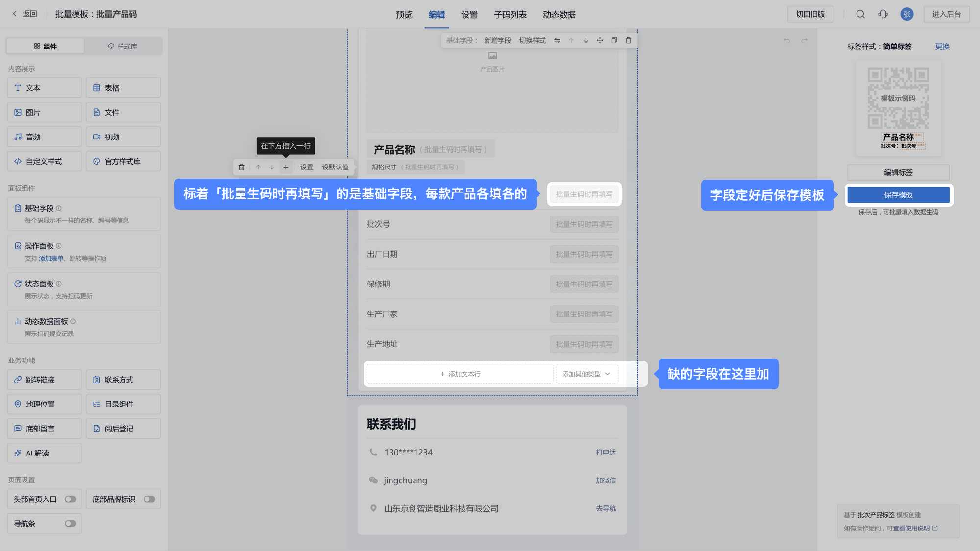Click the 更换 label style link

(x=942, y=47)
